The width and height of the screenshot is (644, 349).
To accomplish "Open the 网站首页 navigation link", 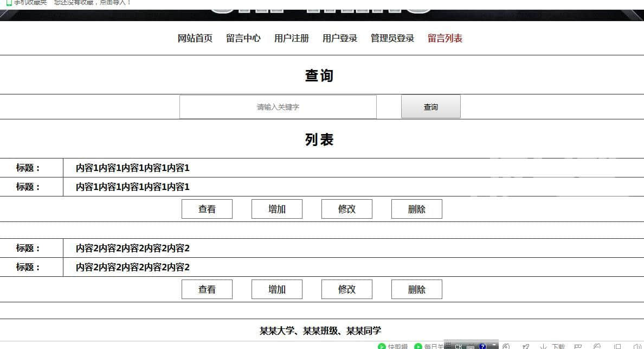I will tap(195, 39).
